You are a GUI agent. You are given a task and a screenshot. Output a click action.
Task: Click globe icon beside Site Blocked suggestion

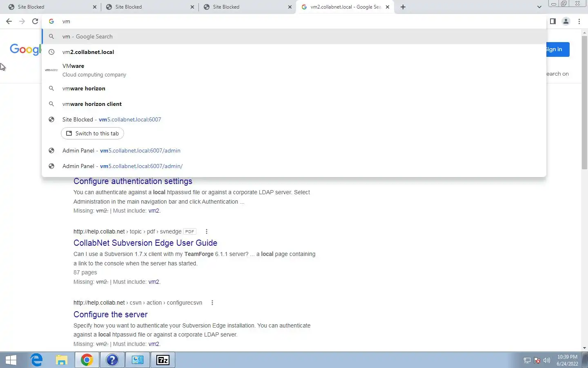[x=51, y=119]
